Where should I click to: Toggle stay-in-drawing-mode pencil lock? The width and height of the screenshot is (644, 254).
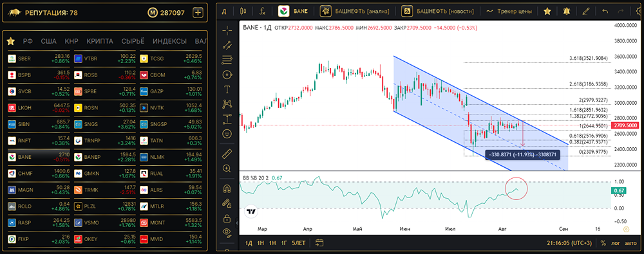pos(227,203)
